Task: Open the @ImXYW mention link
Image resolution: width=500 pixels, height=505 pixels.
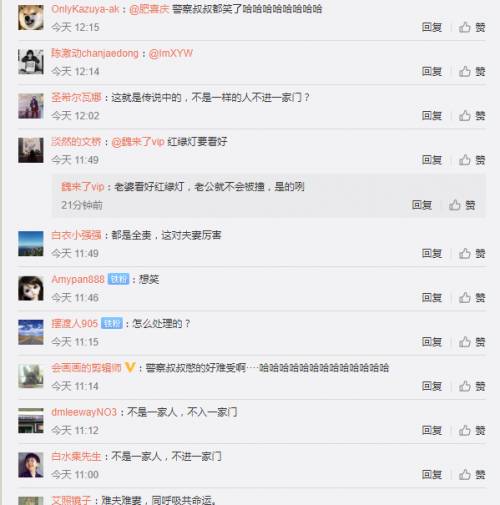Action: pyautogui.click(x=171, y=53)
